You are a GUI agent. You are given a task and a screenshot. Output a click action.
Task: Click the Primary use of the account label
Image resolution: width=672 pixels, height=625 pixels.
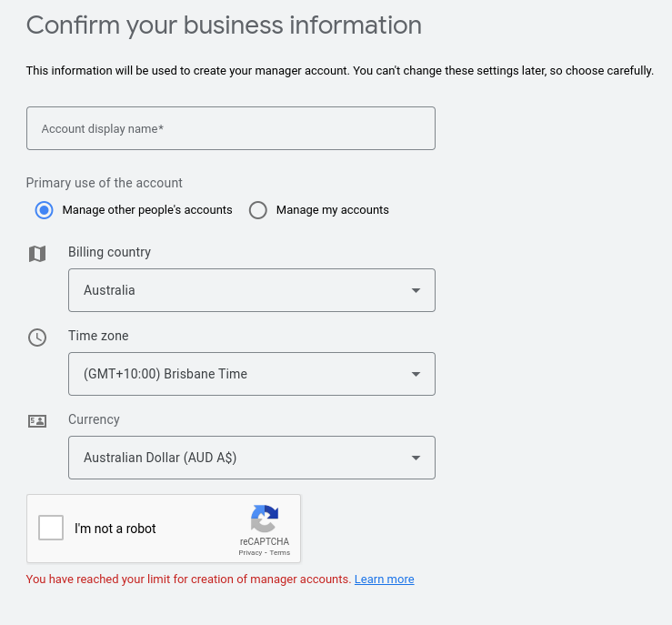click(105, 183)
